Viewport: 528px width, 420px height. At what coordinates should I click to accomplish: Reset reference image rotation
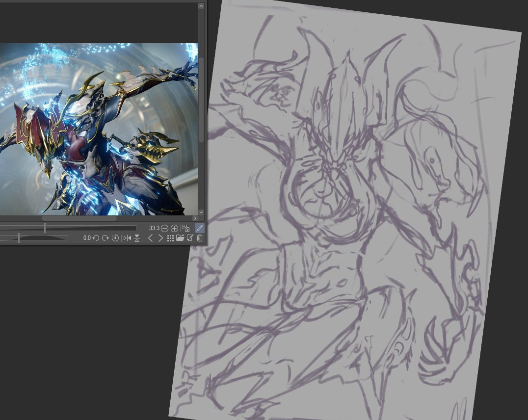115,238
